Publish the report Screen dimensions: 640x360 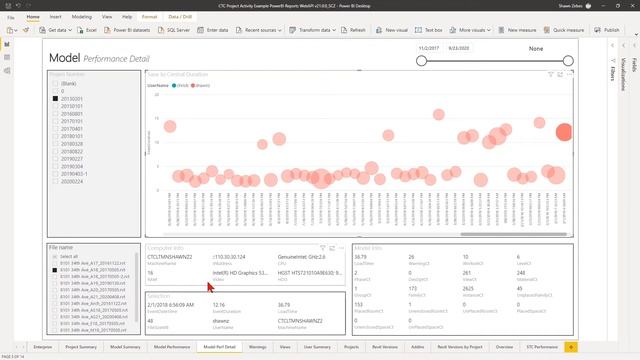point(607,30)
